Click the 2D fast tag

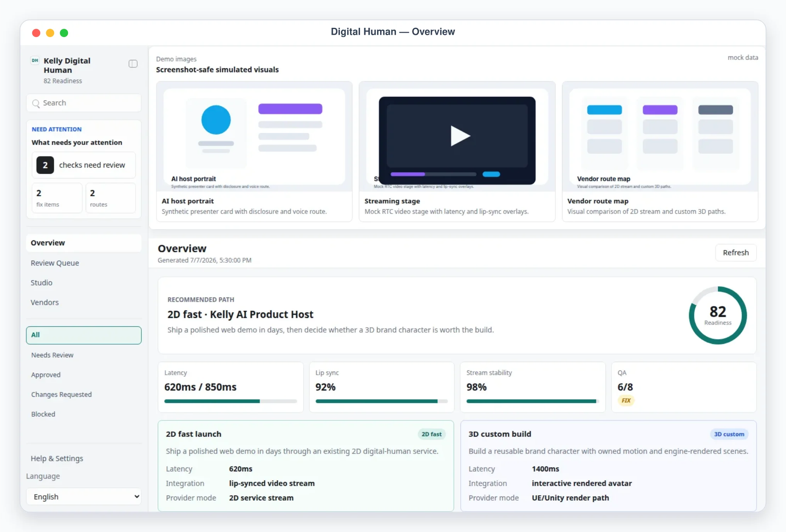click(431, 434)
